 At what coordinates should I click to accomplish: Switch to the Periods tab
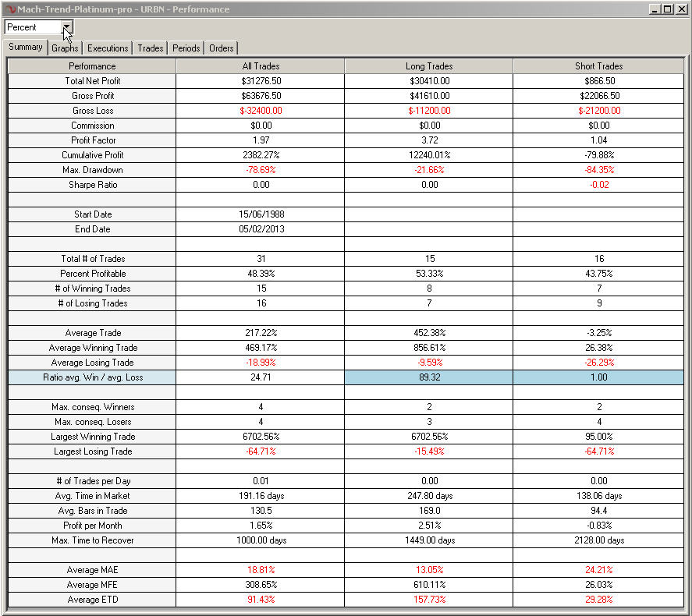coord(186,48)
